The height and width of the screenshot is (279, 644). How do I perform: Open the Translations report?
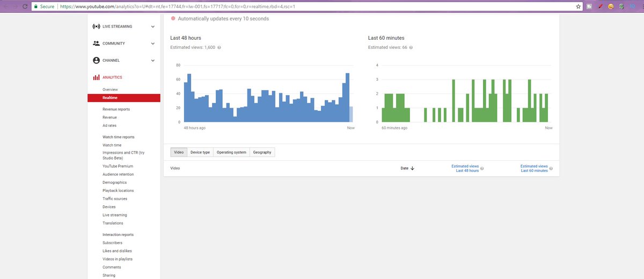(113, 223)
